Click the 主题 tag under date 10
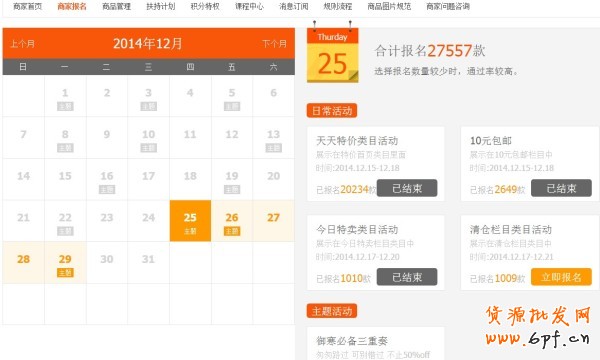Image resolution: width=600 pixels, height=360 pixels. coord(148,148)
